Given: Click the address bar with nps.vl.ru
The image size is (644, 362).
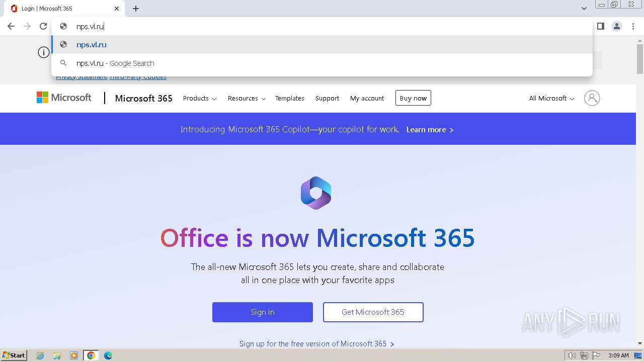Looking at the screenshot, I should (x=322, y=26).
